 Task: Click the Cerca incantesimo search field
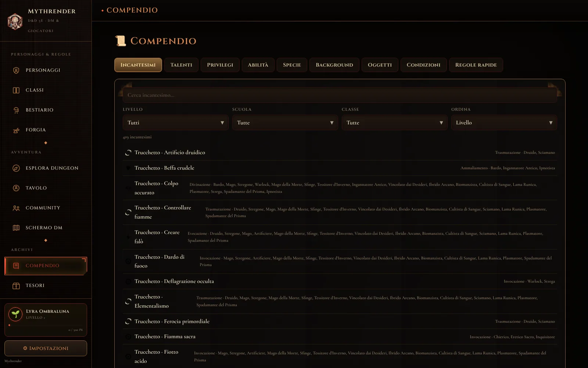click(x=340, y=95)
